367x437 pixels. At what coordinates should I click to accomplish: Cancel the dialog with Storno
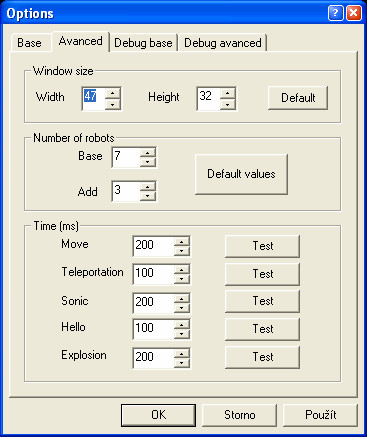[x=240, y=415]
